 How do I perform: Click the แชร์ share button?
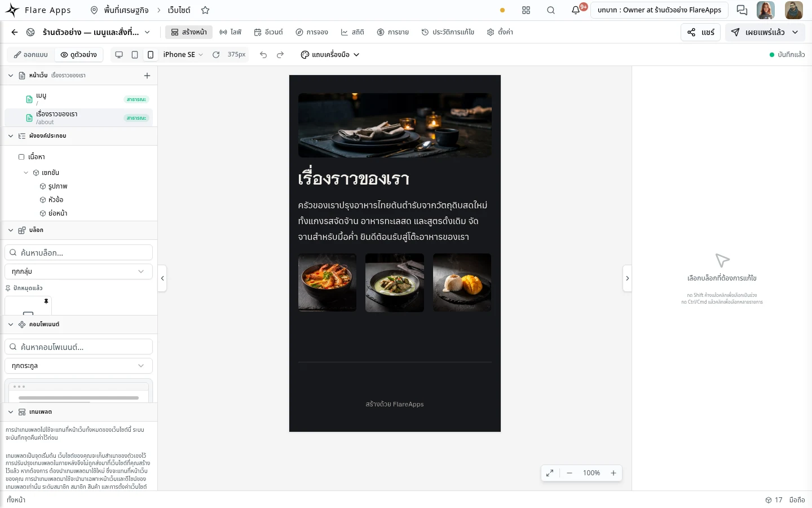click(701, 32)
